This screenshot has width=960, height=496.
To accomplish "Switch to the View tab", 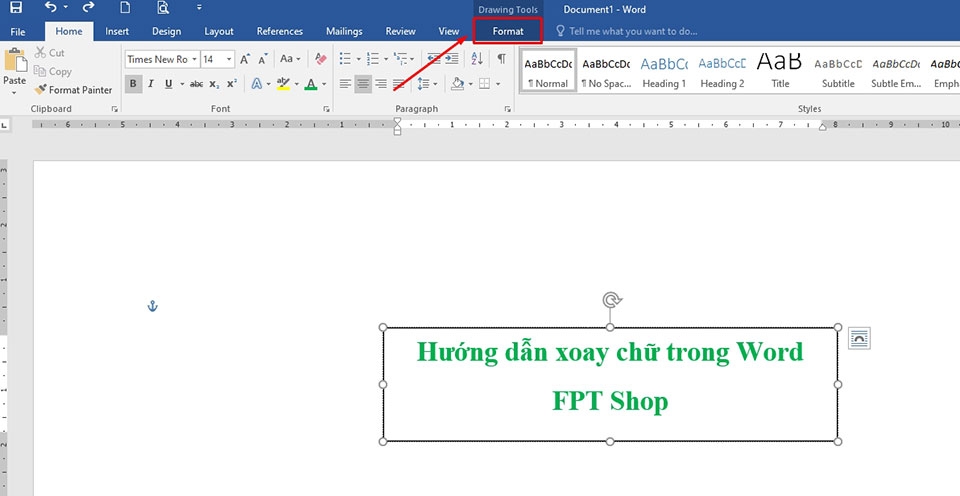I will coord(449,31).
